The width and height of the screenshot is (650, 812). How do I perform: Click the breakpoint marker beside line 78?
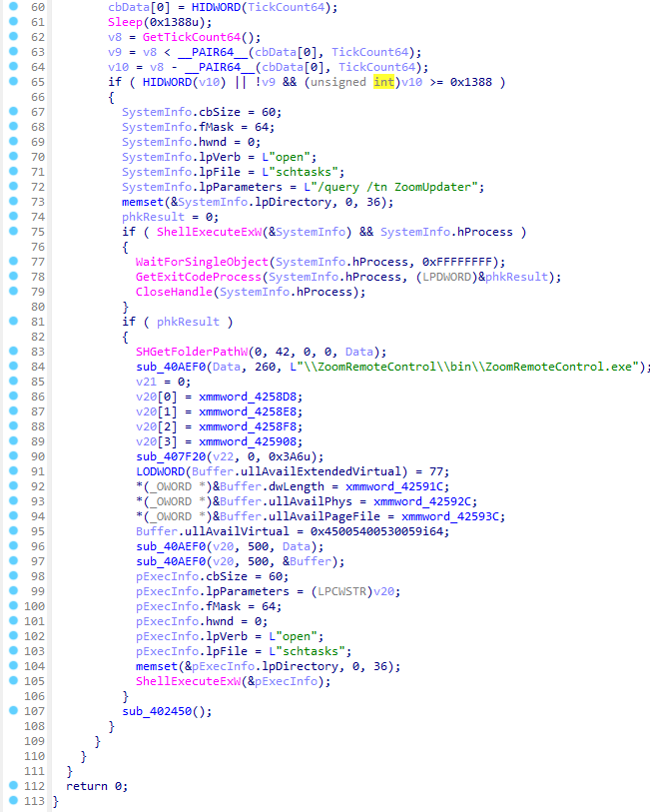[x=10, y=277]
